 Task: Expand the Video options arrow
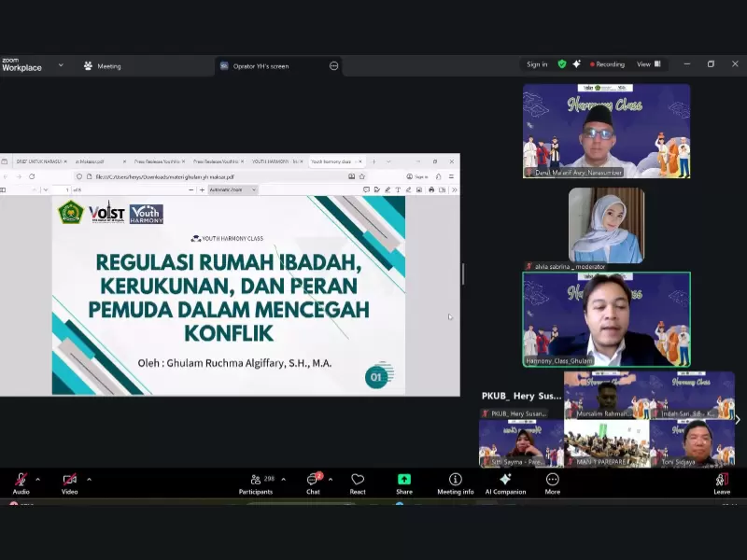89,480
